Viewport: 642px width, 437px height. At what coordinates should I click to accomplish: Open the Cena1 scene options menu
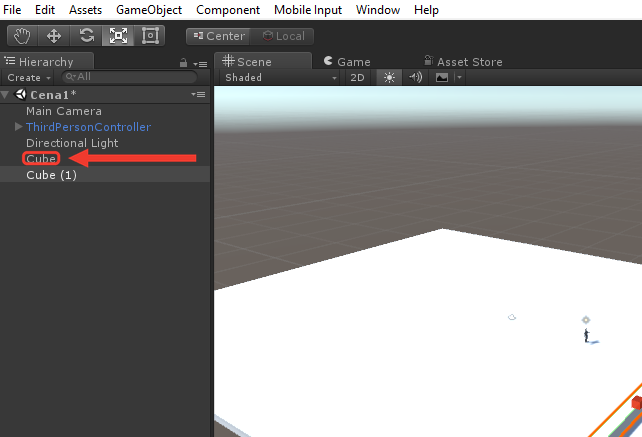tap(198, 95)
